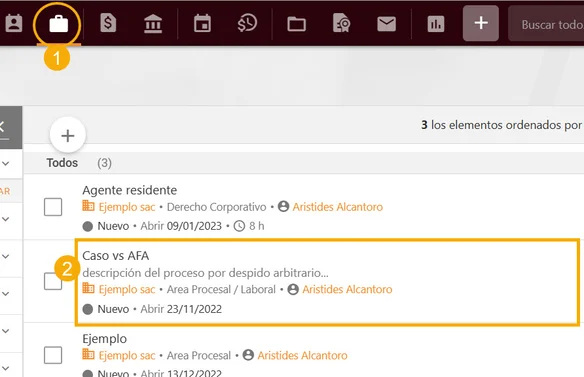Click 'descripción del proceso por despido arbitrario...' text
This screenshot has width=584, height=377.
(205, 273)
